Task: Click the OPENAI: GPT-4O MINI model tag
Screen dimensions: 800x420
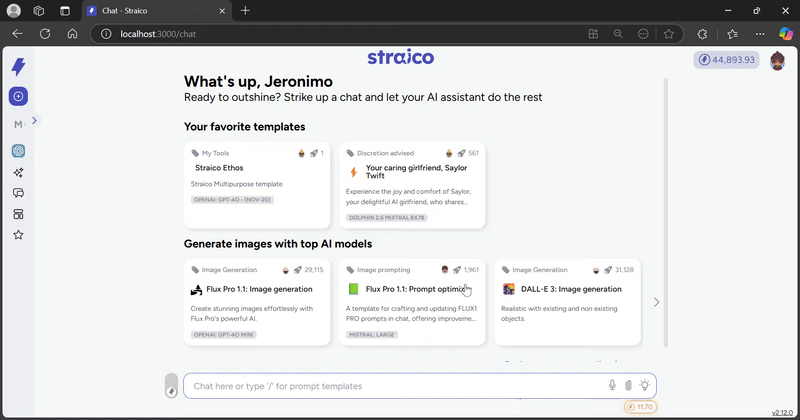Action: click(223, 335)
